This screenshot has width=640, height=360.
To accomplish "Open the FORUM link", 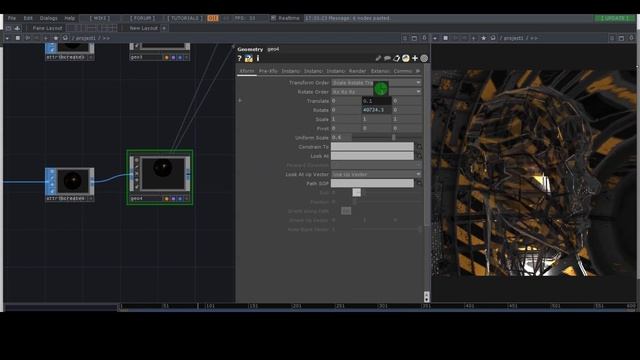I will 142,18.
